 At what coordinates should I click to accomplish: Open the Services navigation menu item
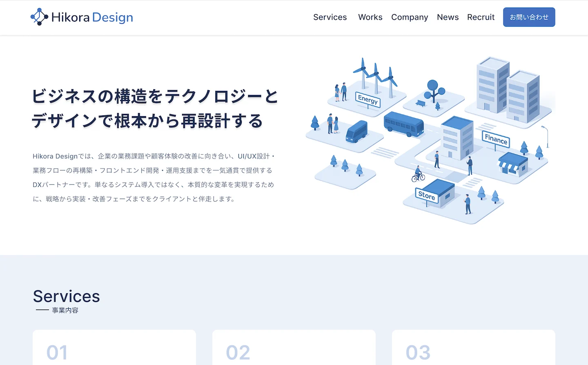(330, 17)
